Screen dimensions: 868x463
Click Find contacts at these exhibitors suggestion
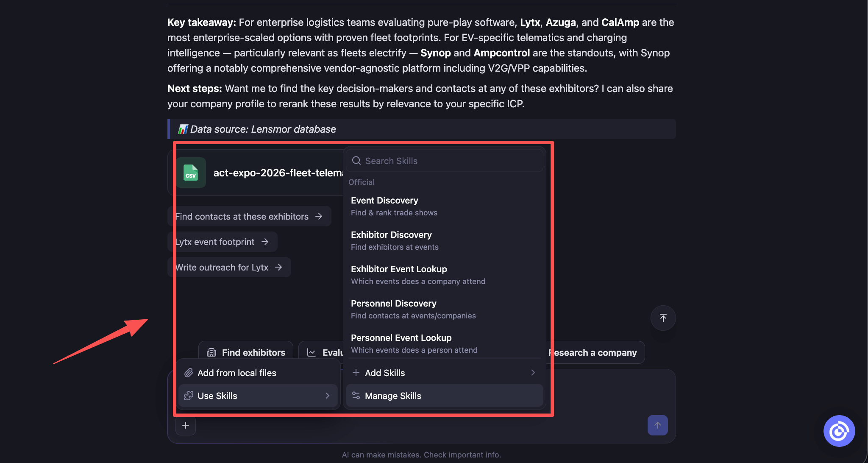point(249,216)
